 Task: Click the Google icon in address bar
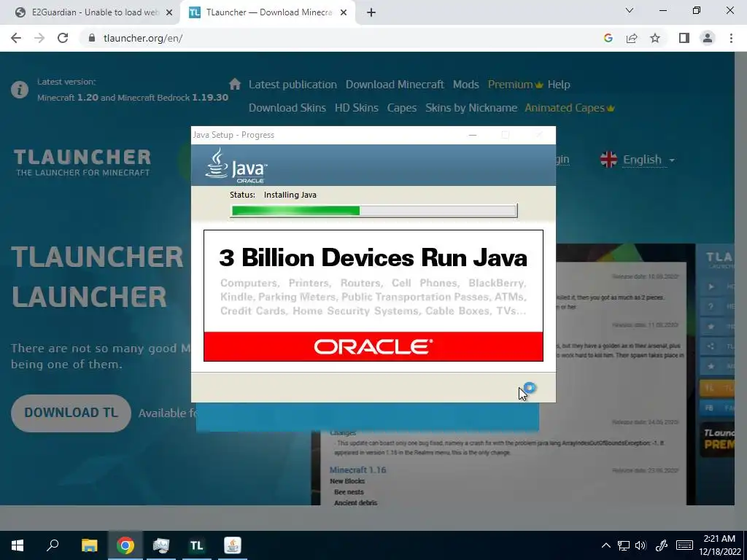(608, 38)
